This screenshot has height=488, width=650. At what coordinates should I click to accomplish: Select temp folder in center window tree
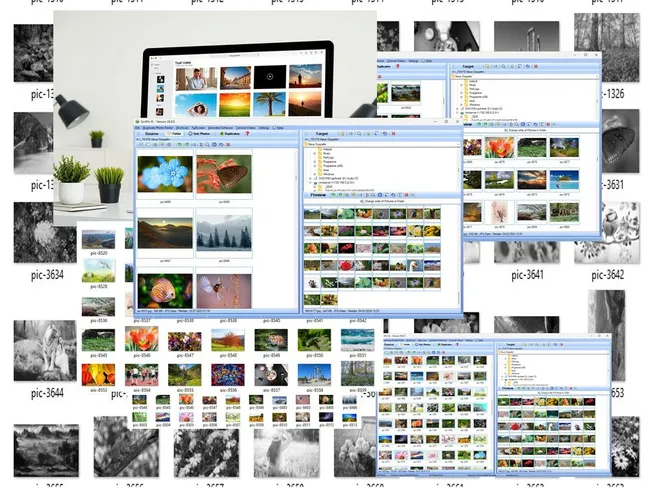(326, 170)
